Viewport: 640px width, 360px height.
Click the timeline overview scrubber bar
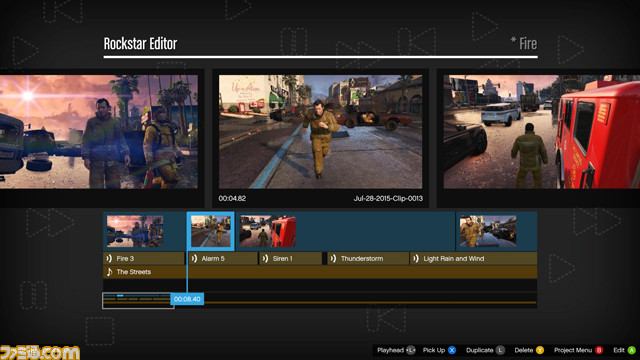pos(320,301)
